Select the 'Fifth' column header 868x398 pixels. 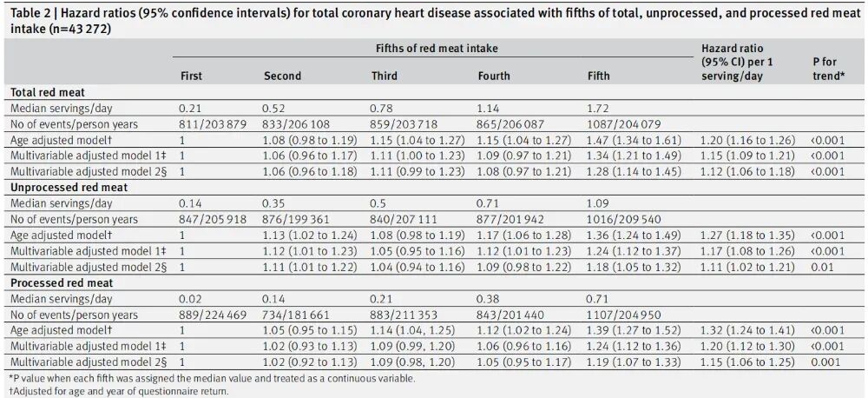click(598, 76)
